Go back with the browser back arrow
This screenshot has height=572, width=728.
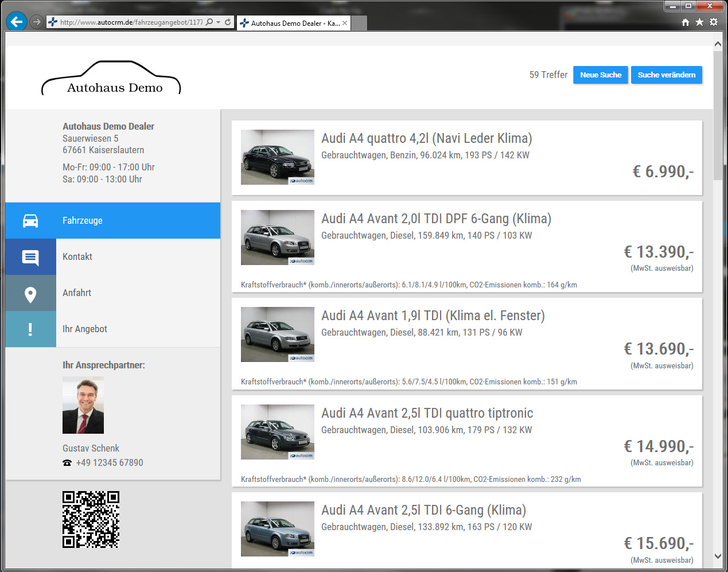pos(17,22)
